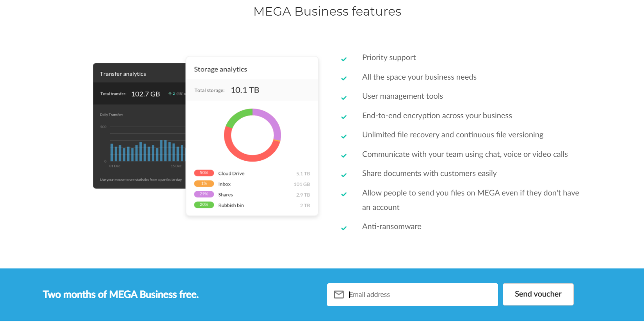Click the checkmark beside Share documents with customers

[x=344, y=175]
